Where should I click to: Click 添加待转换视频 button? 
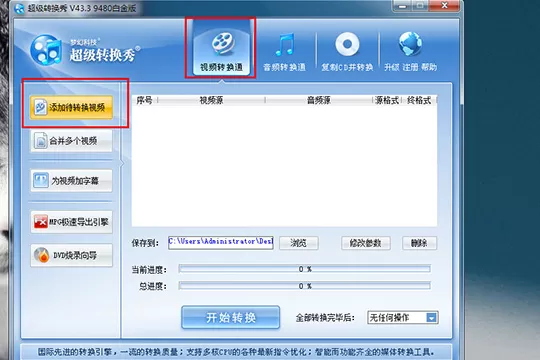71,107
